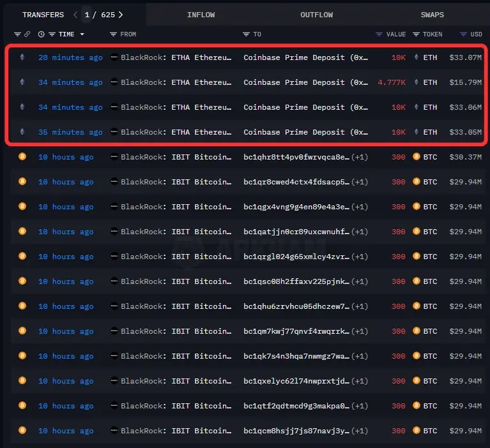Open the SWAPS tab

click(433, 15)
